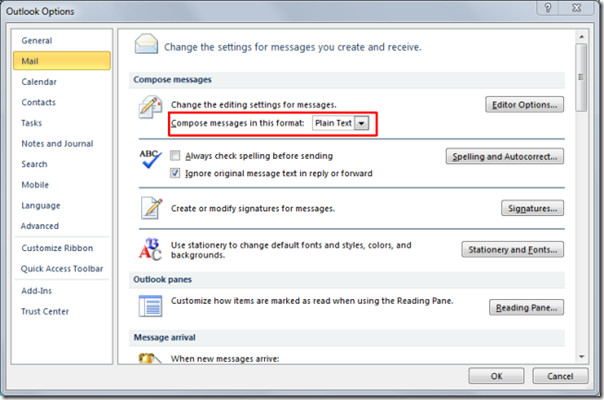Open the Compose messages format dropdown arrow
This screenshot has width=604, height=400.
click(361, 123)
